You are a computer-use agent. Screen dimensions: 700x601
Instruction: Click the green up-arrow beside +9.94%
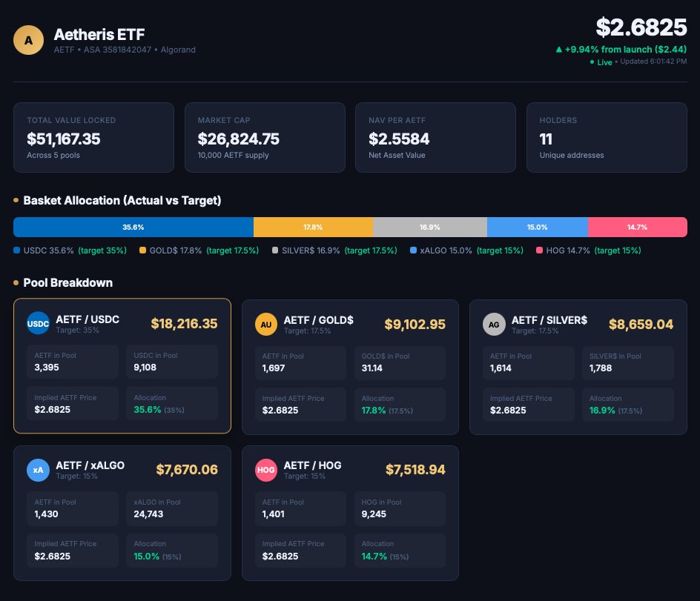click(558, 50)
